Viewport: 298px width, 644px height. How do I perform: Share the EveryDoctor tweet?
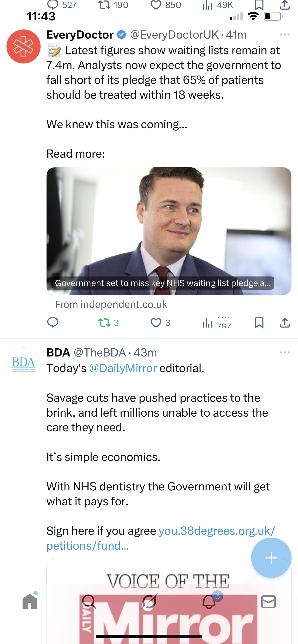pos(285,322)
